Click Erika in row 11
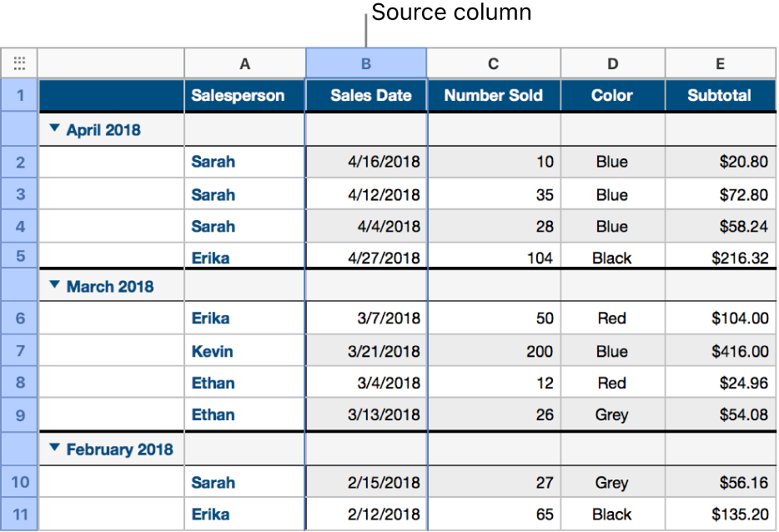This screenshot has width=779, height=532. click(213, 514)
